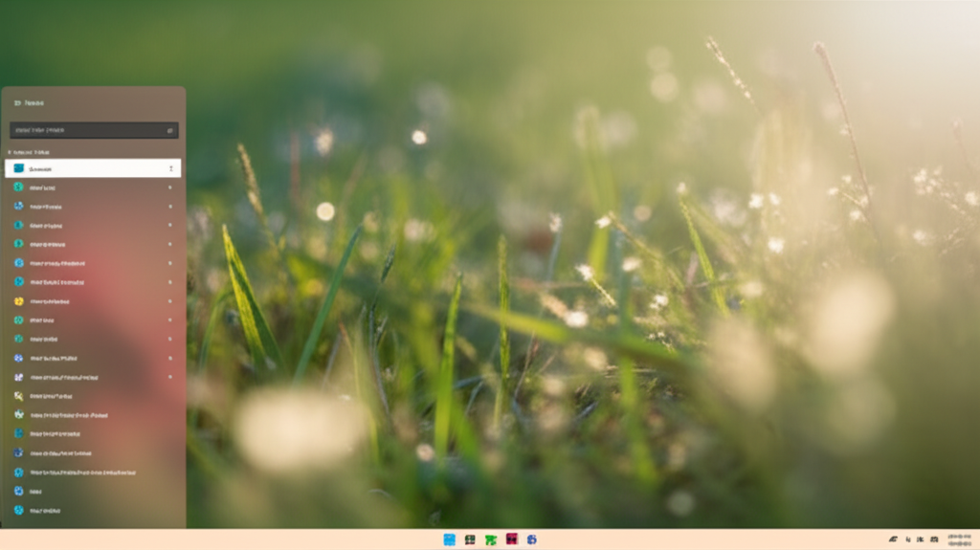Expand the submenu arrow beside the yellow-icon entry
Viewport: 980px width, 550px height.
click(170, 301)
